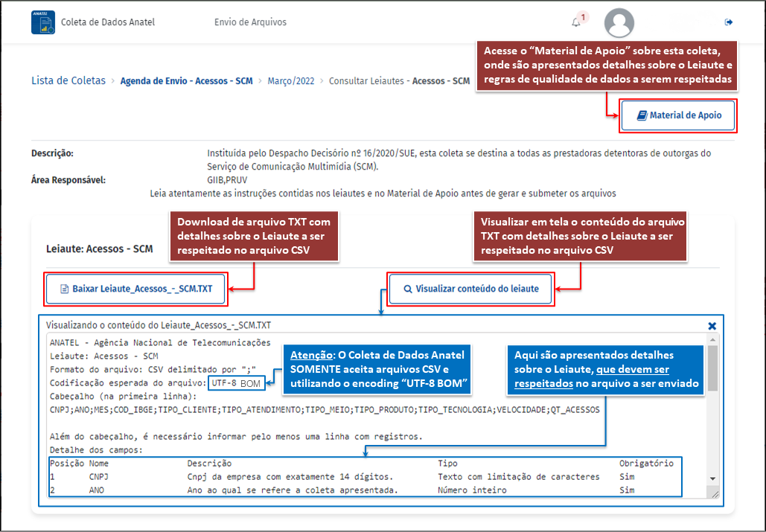This screenshot has width=766, height=532.
Task: Click the Coleta de Dados Anatel title
Action: tap(108, 22)
